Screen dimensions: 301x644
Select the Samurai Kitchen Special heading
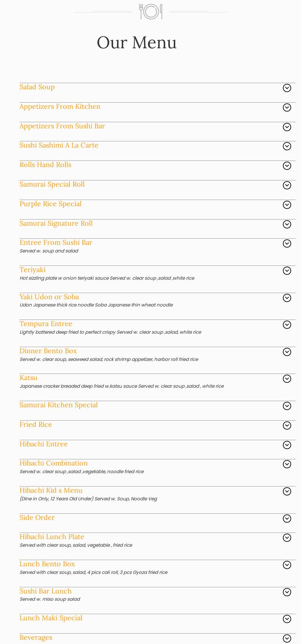point(59,405)
